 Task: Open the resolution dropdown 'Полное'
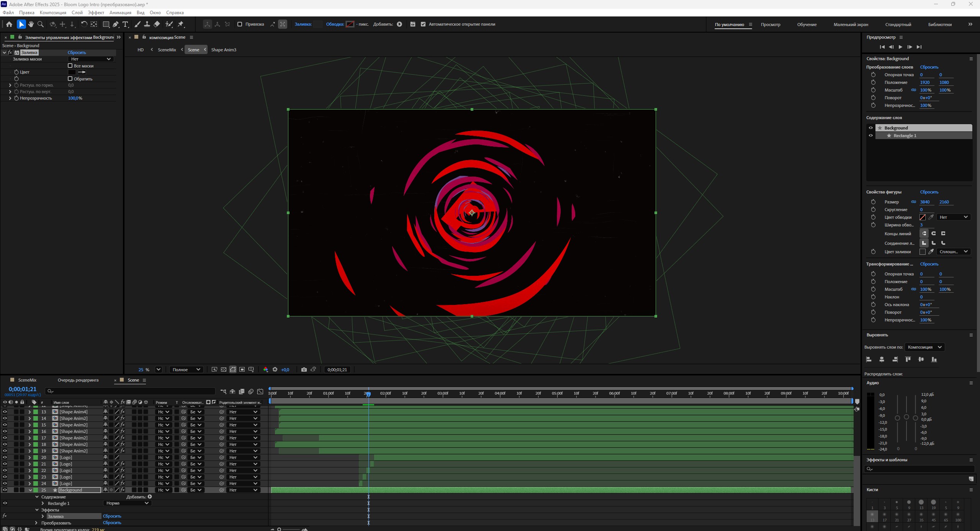click(186, 370)
